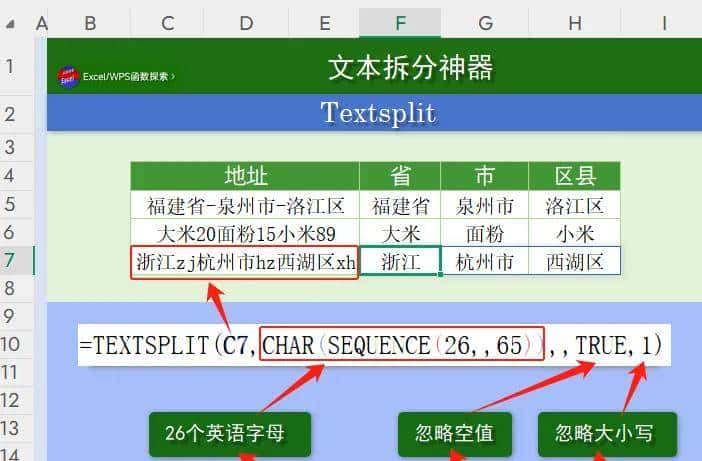
Task: Select column H header
Action: [575, 23]
